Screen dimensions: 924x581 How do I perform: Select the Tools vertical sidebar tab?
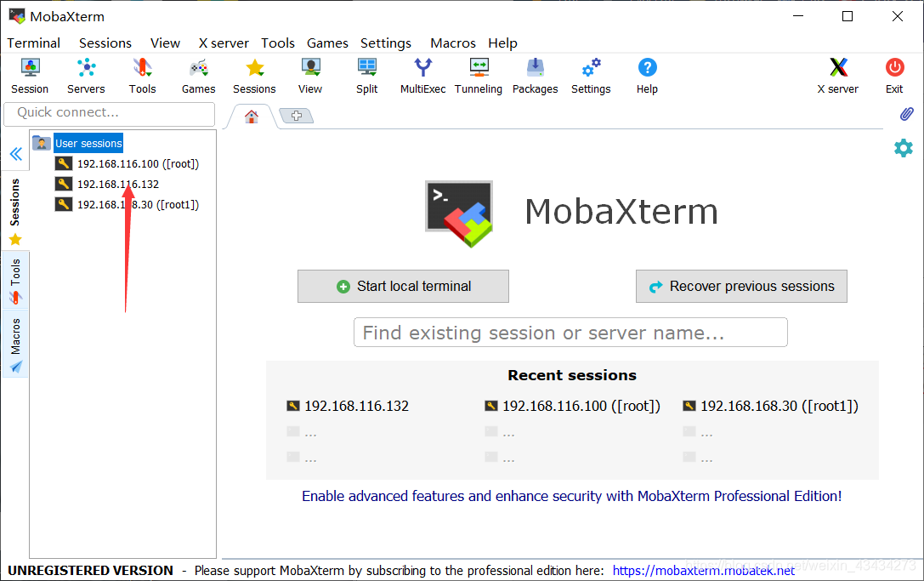(15, 281)
